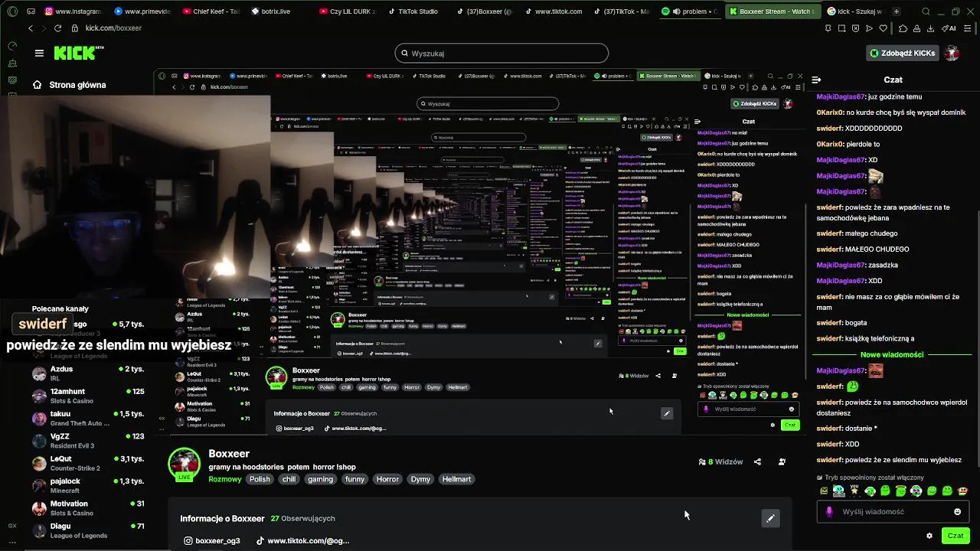This screenshot has height=551, width=980.
Task: Open 12amhunt recommended channel
Action: [x=88, y=396]
